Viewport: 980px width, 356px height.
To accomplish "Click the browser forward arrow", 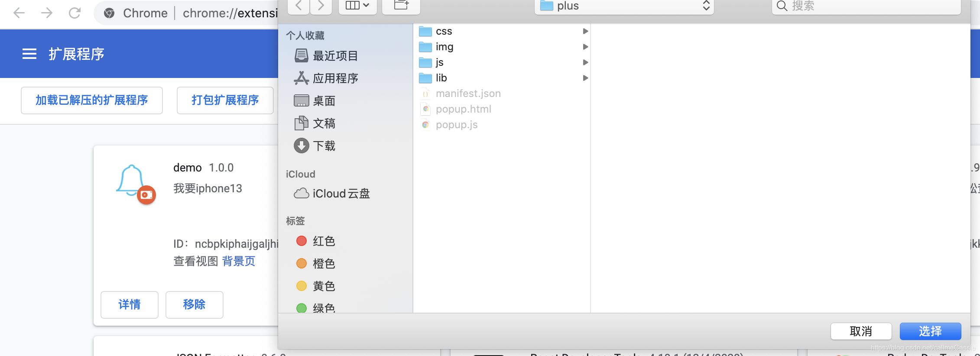I will pyautogui.click(x=47, y=13).
